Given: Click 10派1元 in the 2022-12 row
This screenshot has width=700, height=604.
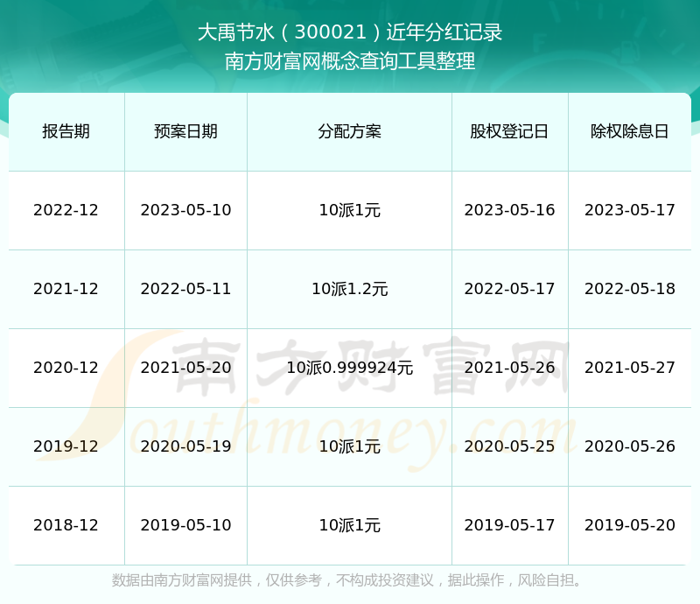Looking at the screenshot, I should (349, 210).
